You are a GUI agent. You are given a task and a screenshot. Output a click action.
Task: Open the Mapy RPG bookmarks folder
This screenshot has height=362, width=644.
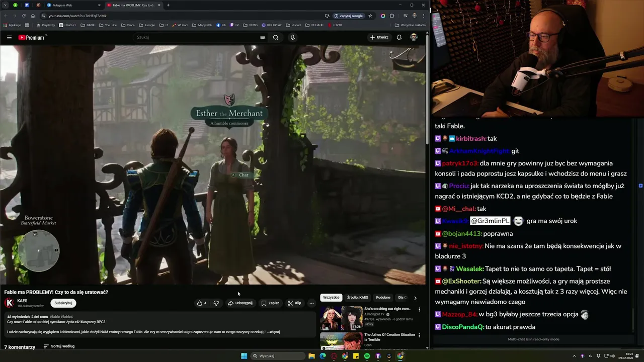pyautogui.click(x=202, y=25)
